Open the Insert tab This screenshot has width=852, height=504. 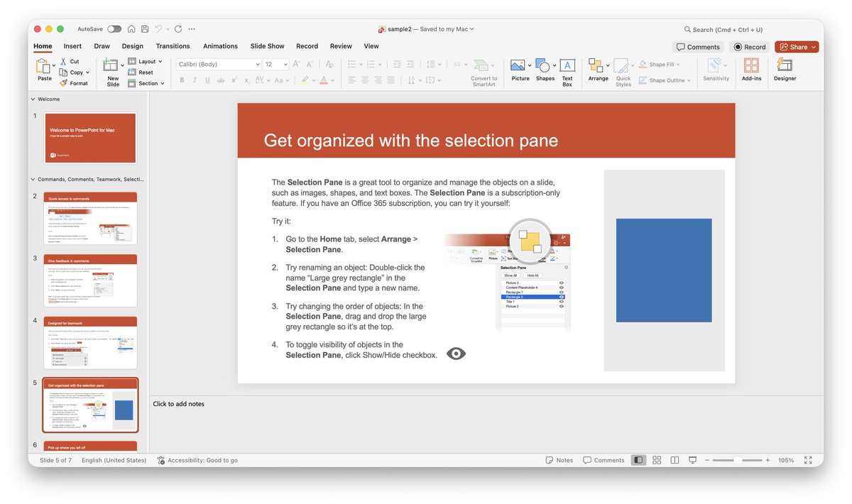[x=72, y=46]
